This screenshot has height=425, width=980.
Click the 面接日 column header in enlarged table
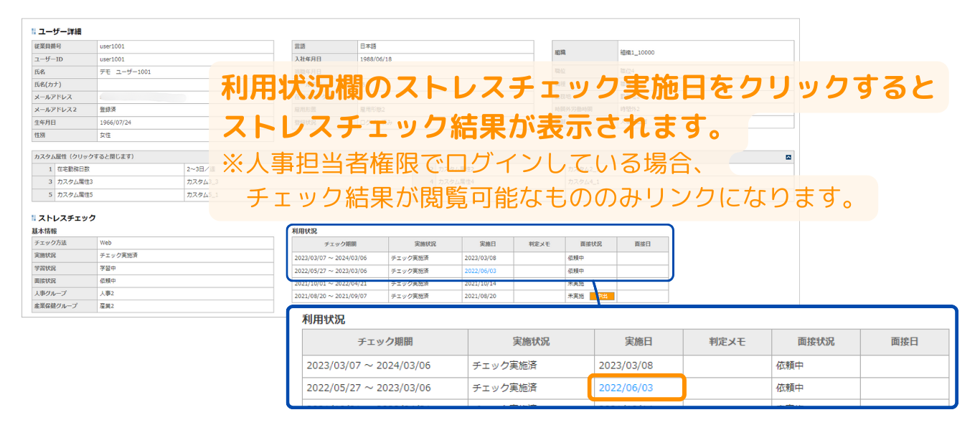904,342
